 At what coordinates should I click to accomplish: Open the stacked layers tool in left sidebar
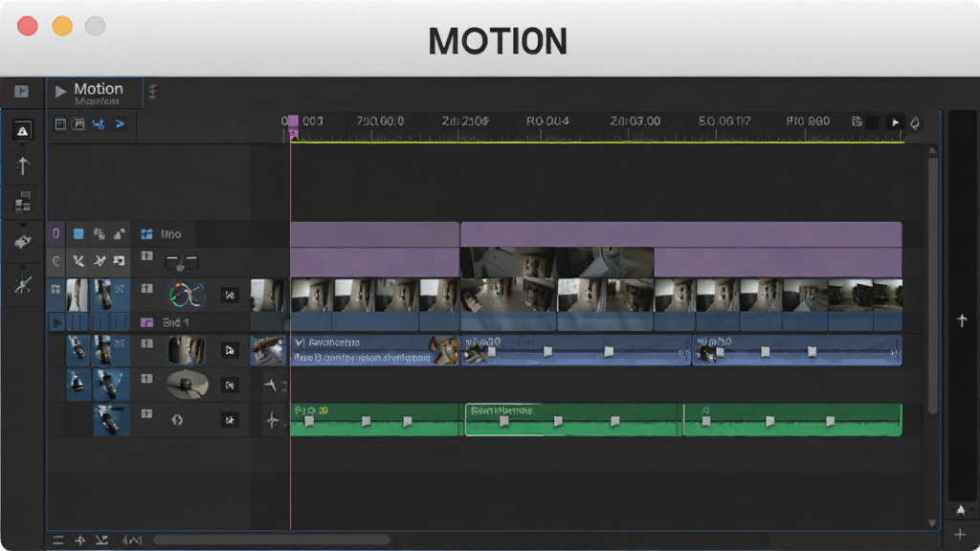pos(23,202)
